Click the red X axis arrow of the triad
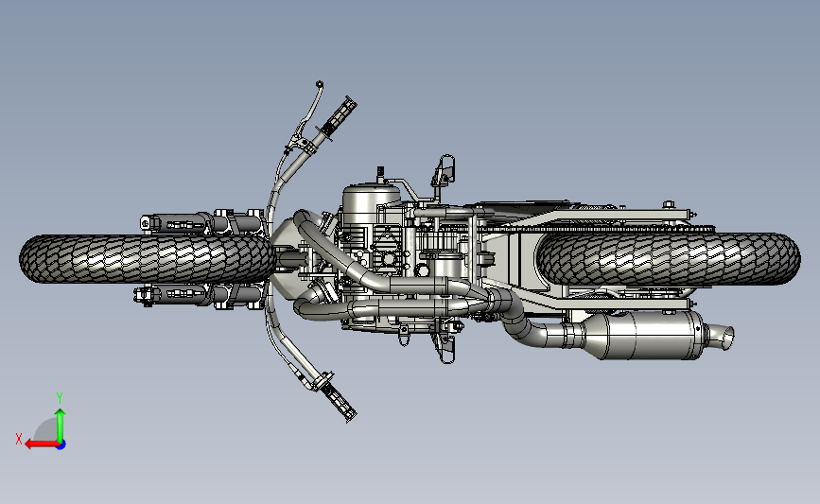Screen dimensions: 820x504 point(42,444)
